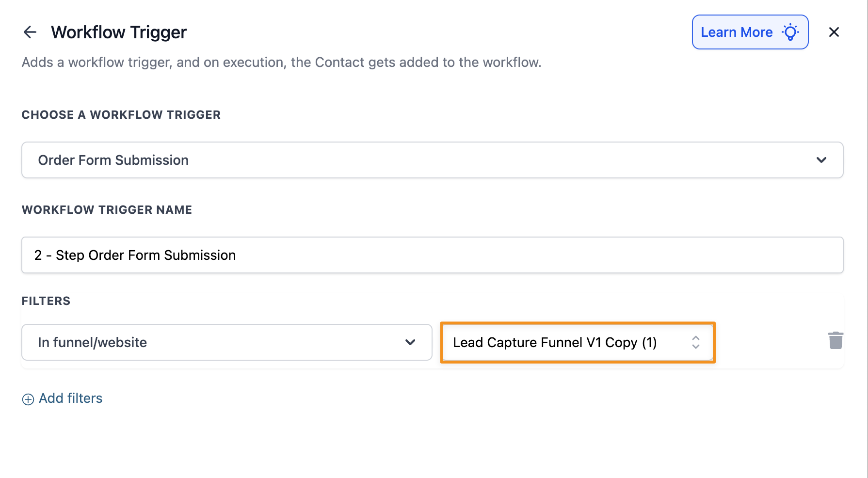The image size is (868, 478).
Task: Click the Workflow Trigger panel title
Action: [x=119, y=32]
